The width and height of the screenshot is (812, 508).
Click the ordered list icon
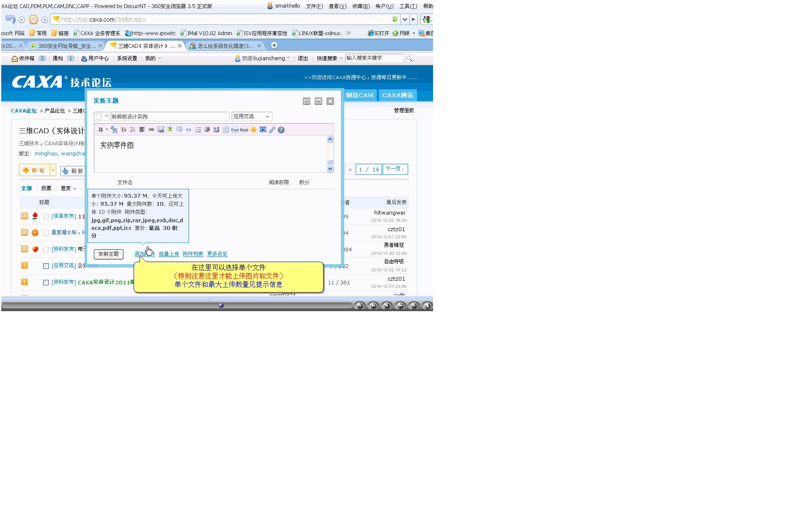tap(198, 130)
